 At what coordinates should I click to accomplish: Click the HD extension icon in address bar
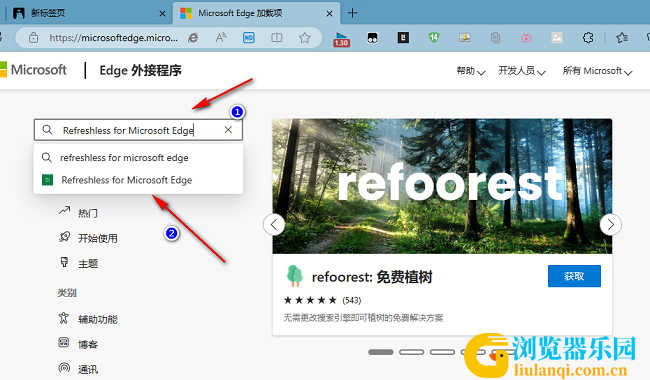[249, 38]
